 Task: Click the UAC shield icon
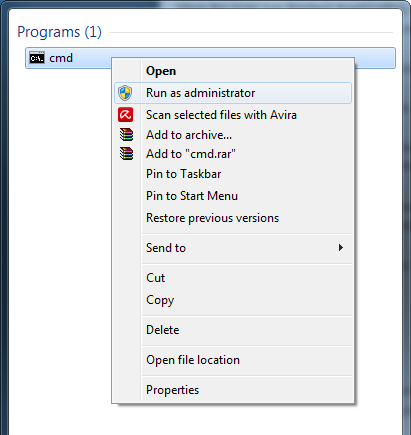tap(125, 93)
